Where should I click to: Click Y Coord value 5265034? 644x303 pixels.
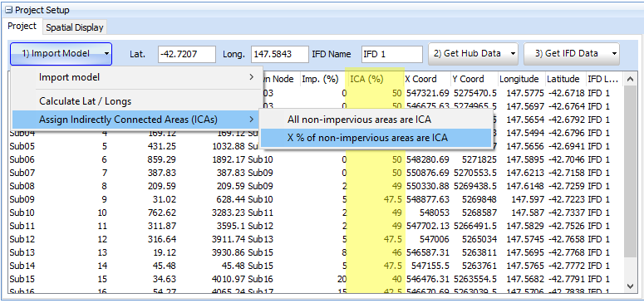point(479,239)
